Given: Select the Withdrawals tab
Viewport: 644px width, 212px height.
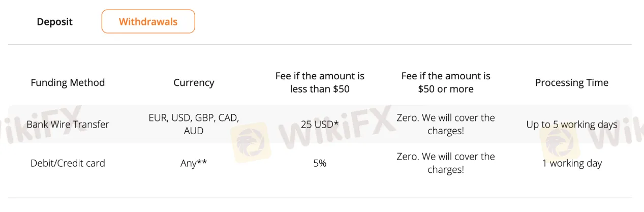Looking at the screenshot, I should click(148, 22).
